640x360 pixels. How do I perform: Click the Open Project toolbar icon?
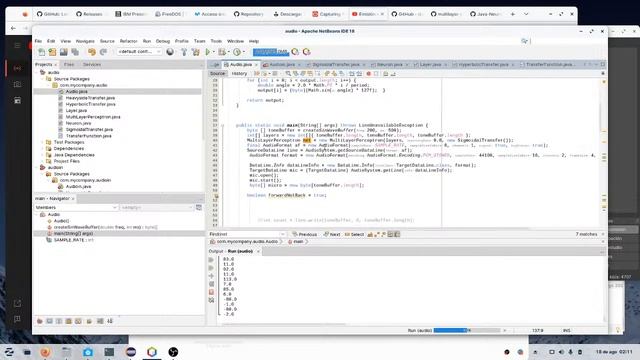(x=64, y=52)
